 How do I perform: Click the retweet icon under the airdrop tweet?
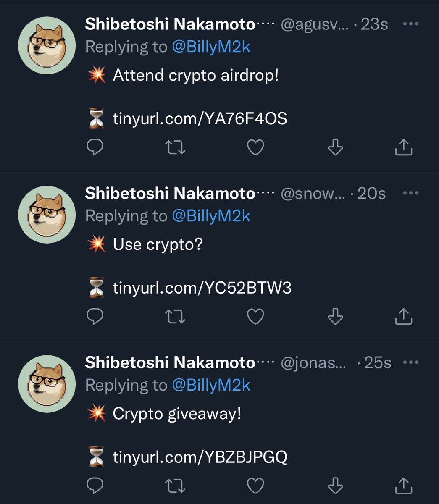tap(175, 147)
